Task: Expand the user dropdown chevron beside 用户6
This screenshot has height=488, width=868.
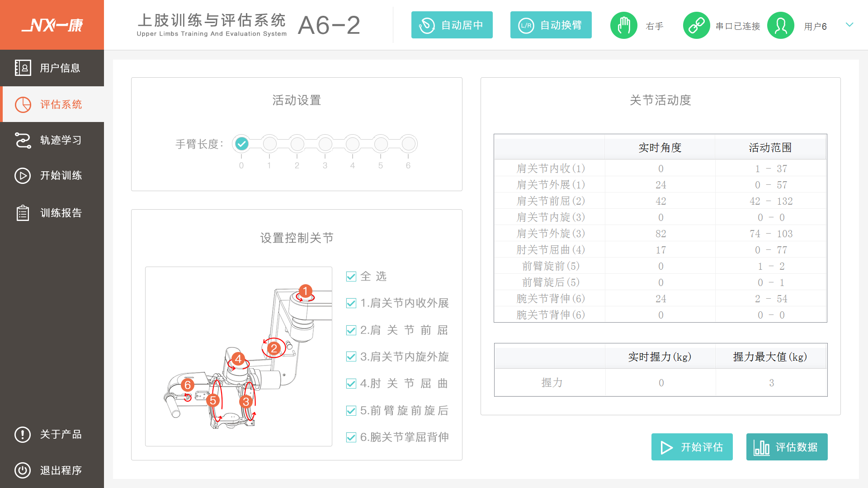Action: (849, 25)
